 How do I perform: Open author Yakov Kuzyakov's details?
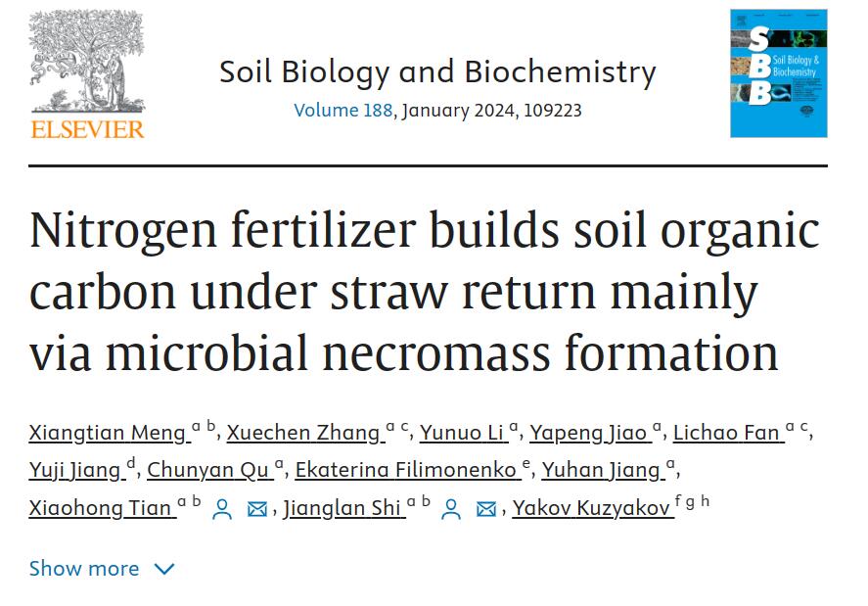tap(592, 509)
